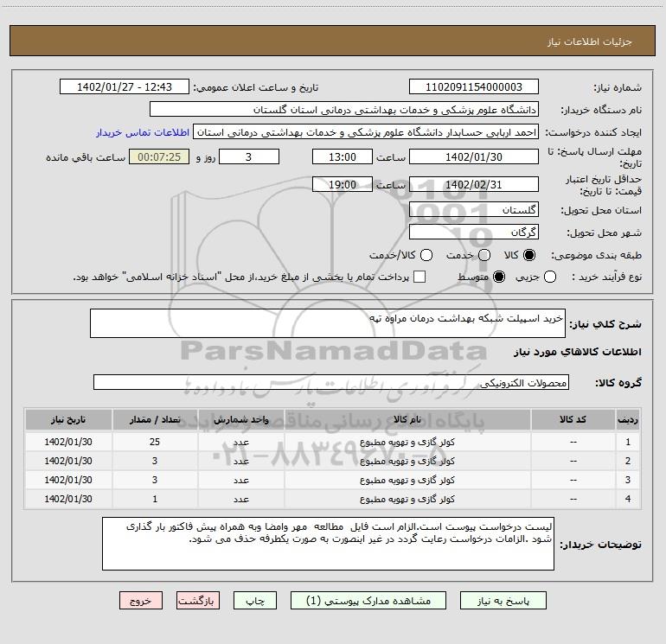
Task: Select row 1 product name کولر گازی
Action: pyautogui.click(x=407, y=442)
